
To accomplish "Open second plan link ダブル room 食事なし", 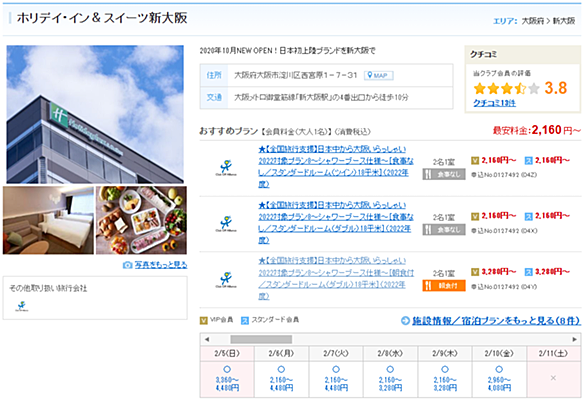I will (x=336, y=222).
